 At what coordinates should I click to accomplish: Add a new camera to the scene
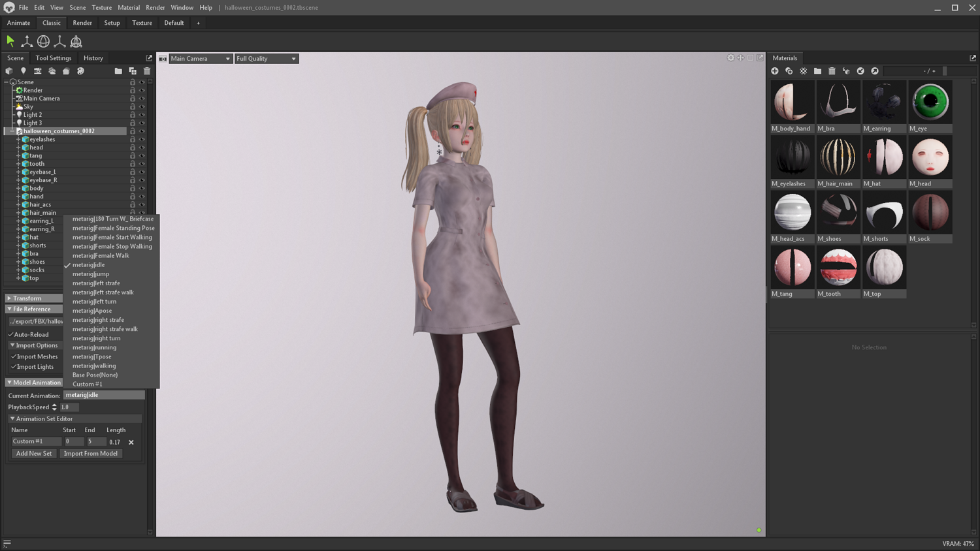(38, 71)
